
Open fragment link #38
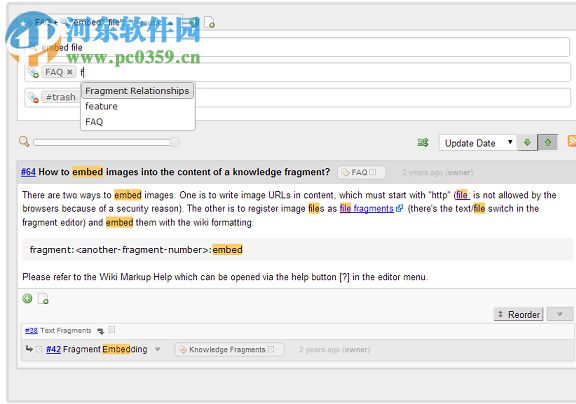pos(31,331)
